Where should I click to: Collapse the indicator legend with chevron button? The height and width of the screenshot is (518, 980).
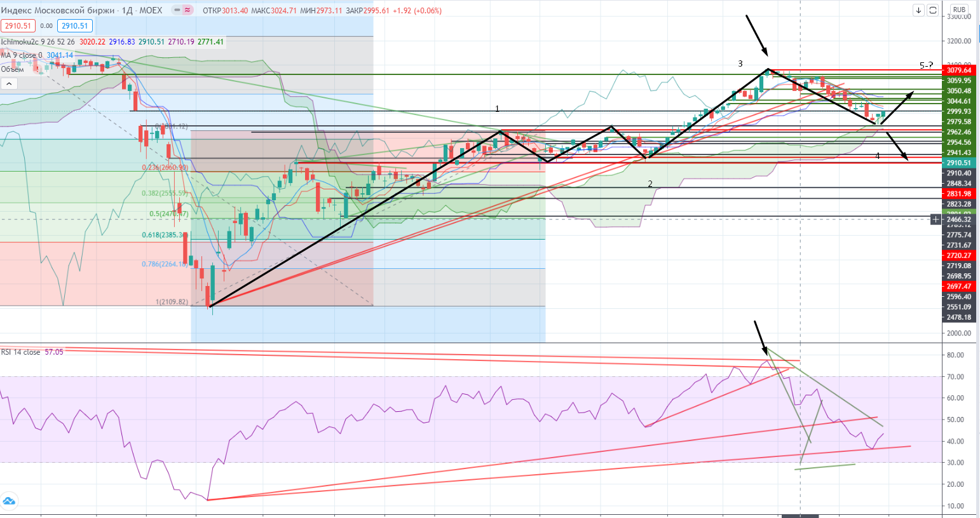click(x=9, y=83)
